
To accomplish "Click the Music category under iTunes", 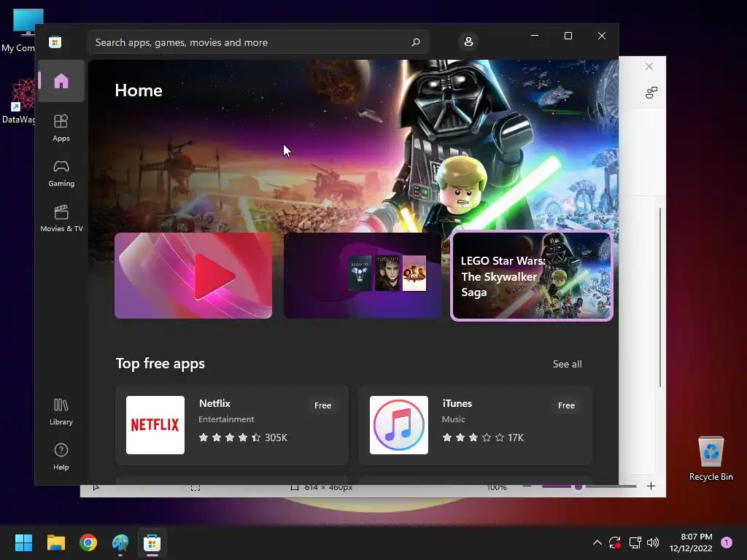I will [x=453, y=419].
